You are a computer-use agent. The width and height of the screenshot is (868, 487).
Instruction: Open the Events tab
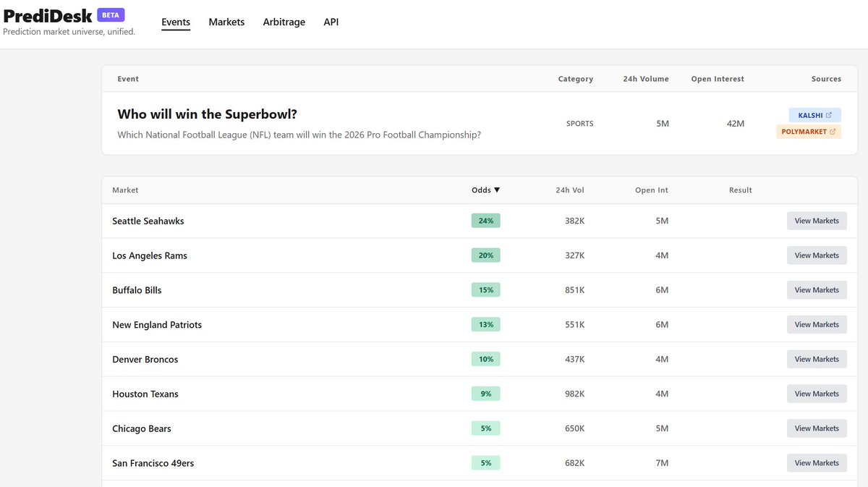tap(176, 22)
